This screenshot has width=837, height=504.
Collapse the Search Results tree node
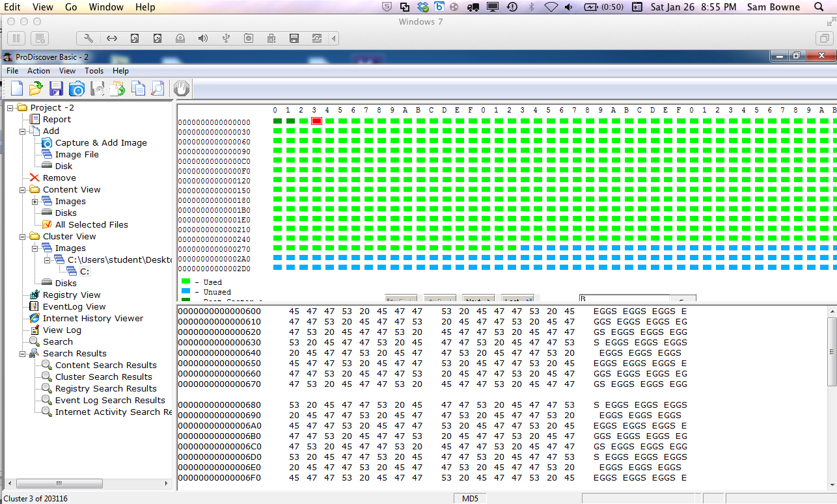[23, 354]
